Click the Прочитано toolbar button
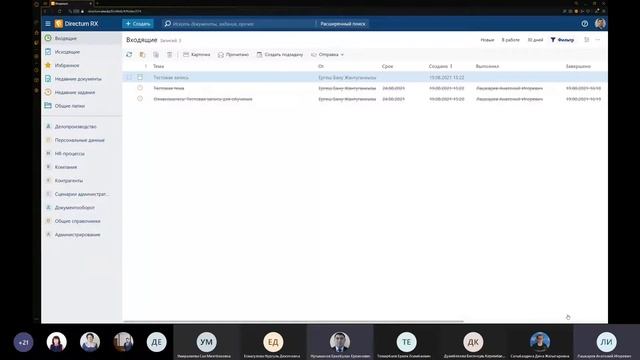The height and width of the screenshot is (360, 640). pyautogui.click(x=233, y=55)
